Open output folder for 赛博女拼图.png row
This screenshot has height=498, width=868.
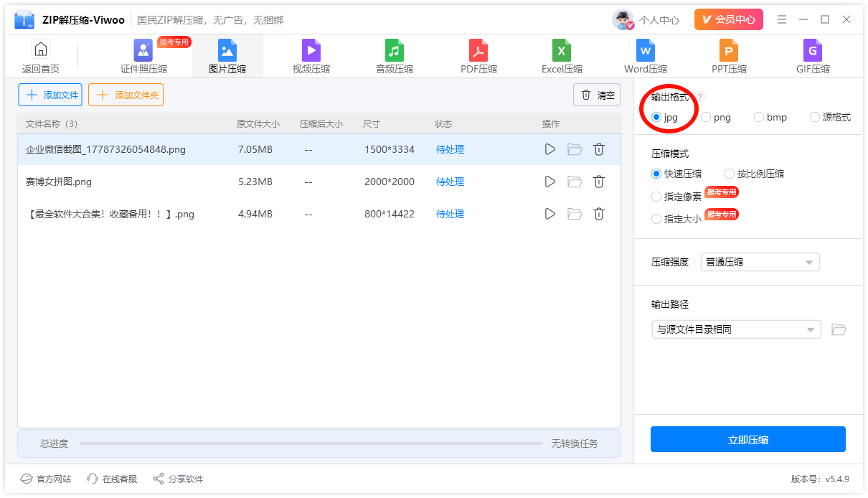tap(575, 182)
